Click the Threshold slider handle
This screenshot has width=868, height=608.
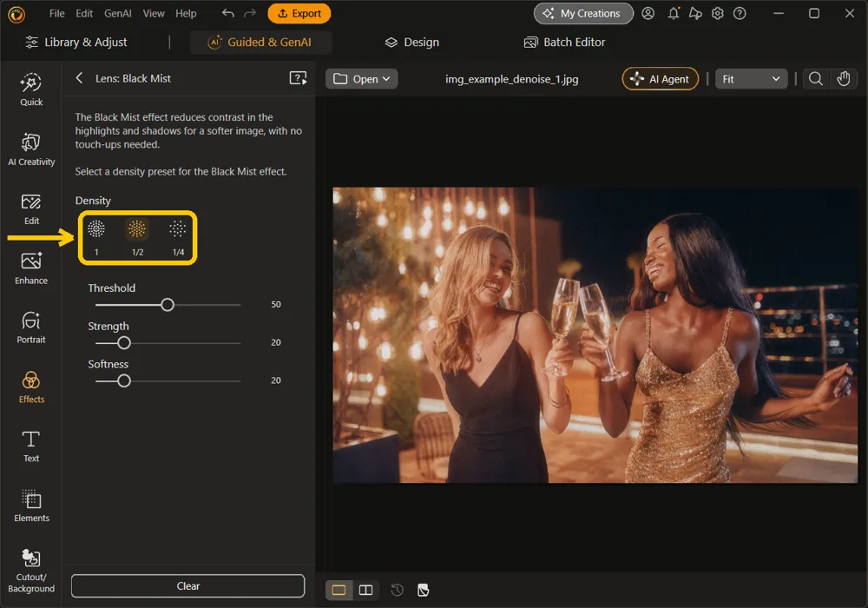tap(168, 305)
